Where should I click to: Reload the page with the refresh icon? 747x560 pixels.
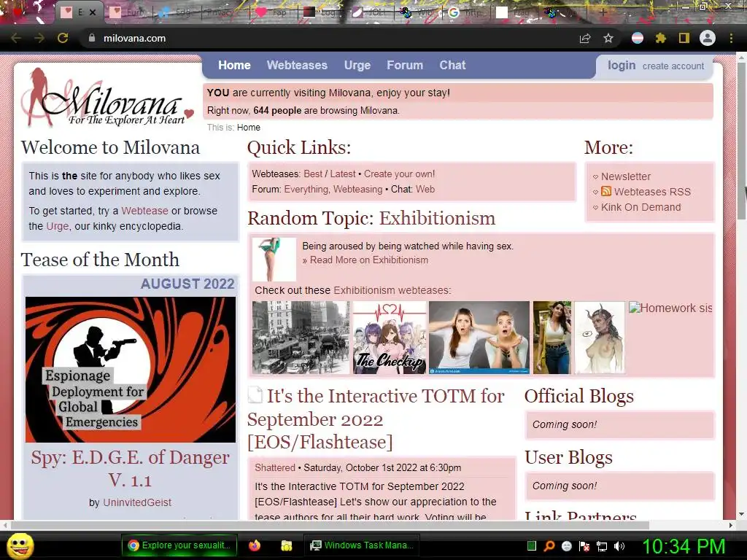coord(63,38)
